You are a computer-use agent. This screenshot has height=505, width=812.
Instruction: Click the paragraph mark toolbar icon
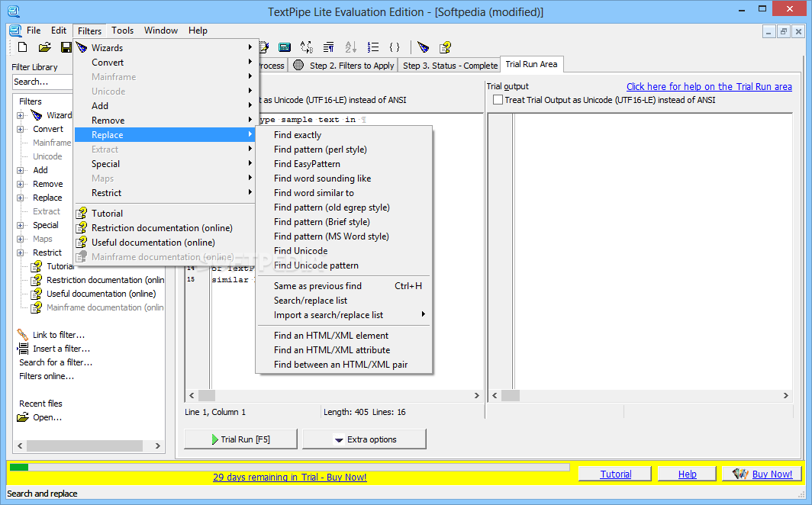coord(328,47)
